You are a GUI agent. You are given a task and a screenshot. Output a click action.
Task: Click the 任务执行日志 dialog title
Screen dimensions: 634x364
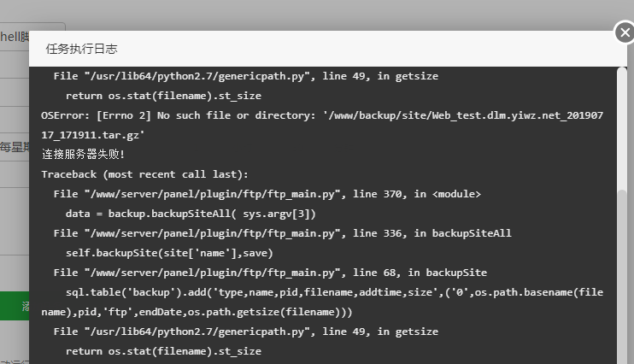[x=81, y=49]
